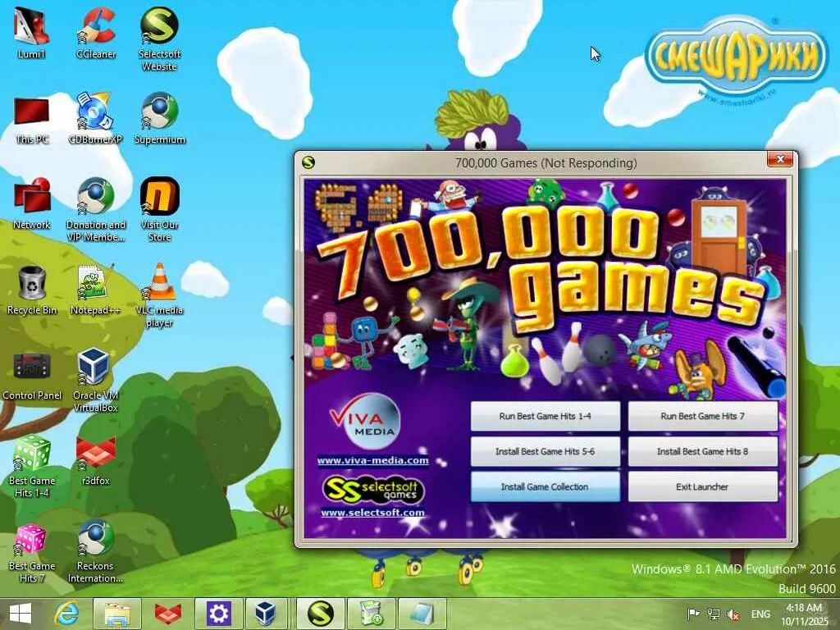Screen dimensions: 840x630
Task: Select Donation and VIP Membership shortcut
Action: (95, 209)
